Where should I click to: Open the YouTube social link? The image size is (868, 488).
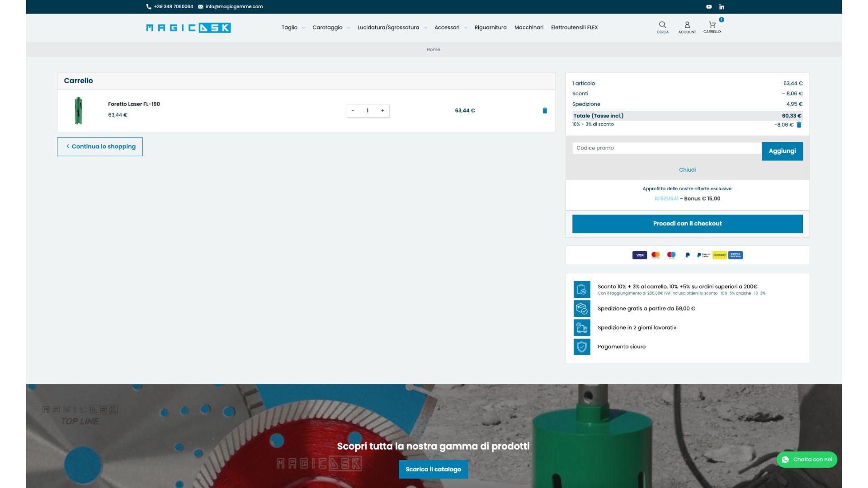point(709,7)
